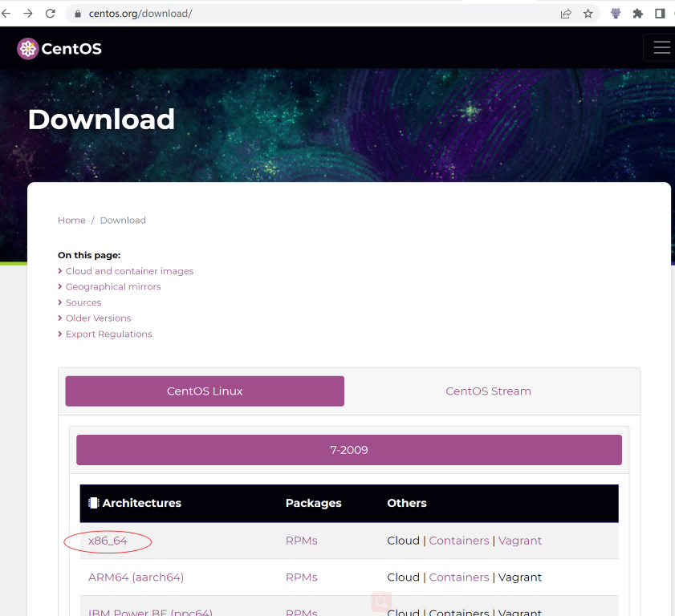Click the CentOS logo in the header
The image size is (675, 616).
click(x=60, y=49)
